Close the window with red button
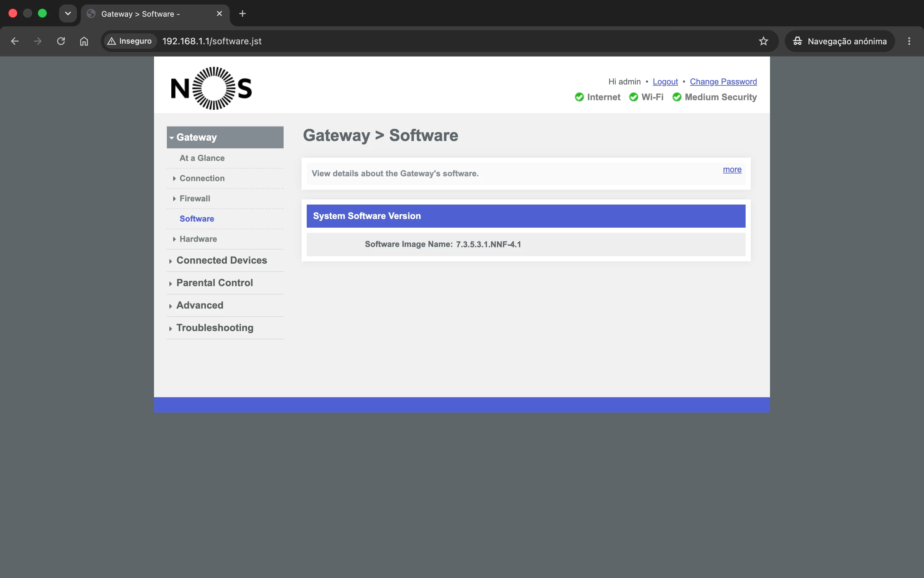Image resolution: width=924 pixels, height=578 pixels. (13, 13)
